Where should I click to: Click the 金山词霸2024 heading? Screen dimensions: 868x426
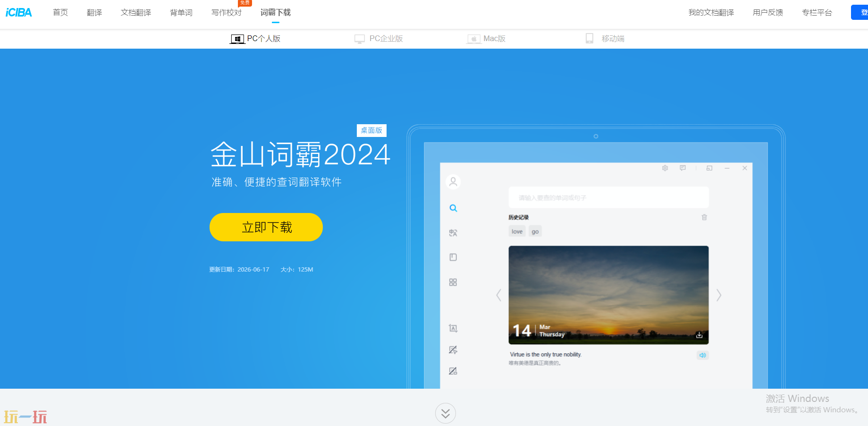pyautogui.click(x=301, y=154)
